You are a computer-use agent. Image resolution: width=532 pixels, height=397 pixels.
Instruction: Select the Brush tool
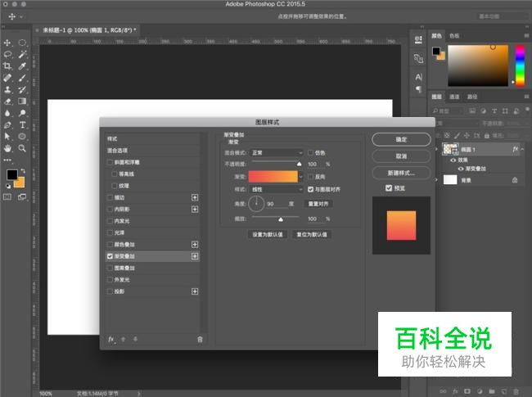coord(22,78)
